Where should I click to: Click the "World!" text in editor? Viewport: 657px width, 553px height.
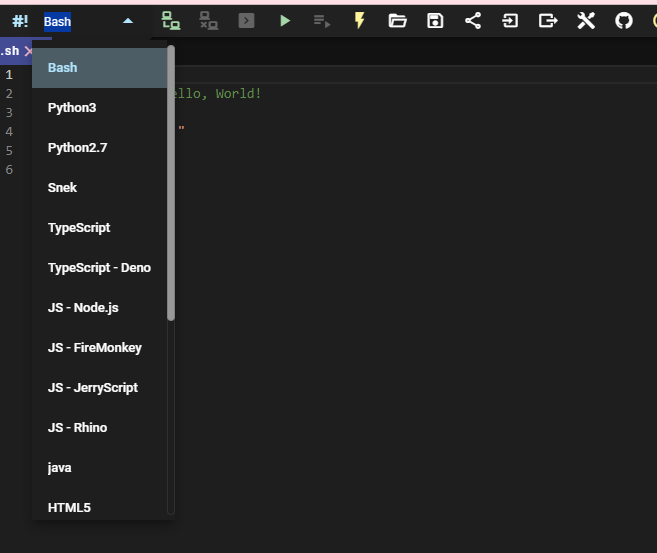point(238,93)
